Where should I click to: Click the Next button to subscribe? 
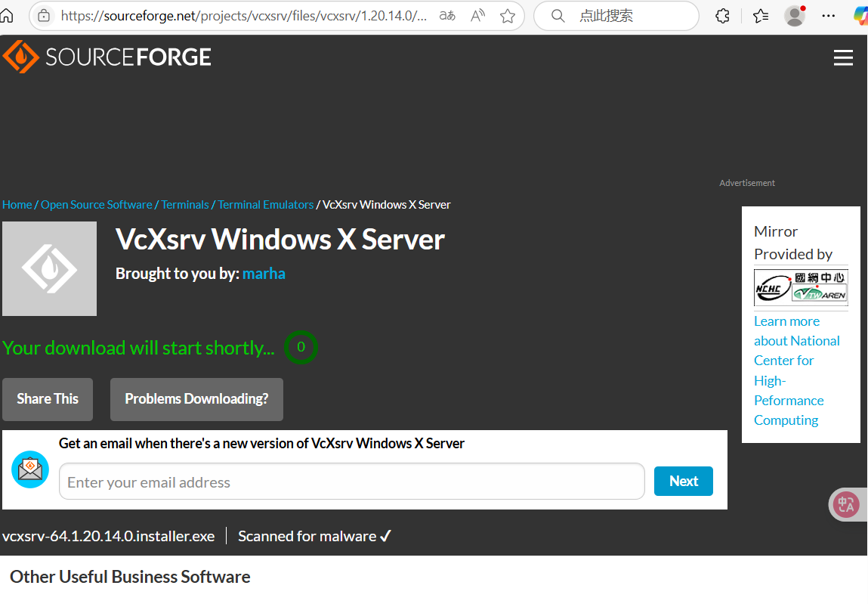[683, 481]
